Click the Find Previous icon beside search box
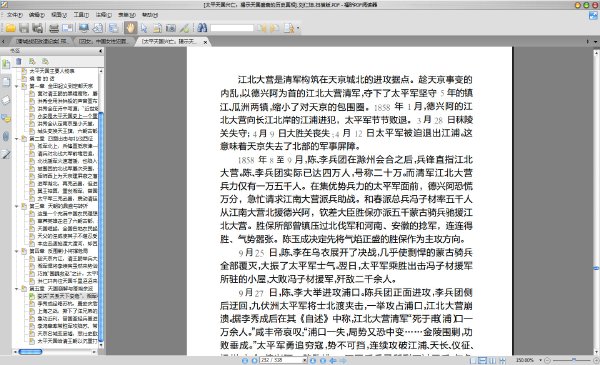Screen dimensions: 600x365 point(262,28)
